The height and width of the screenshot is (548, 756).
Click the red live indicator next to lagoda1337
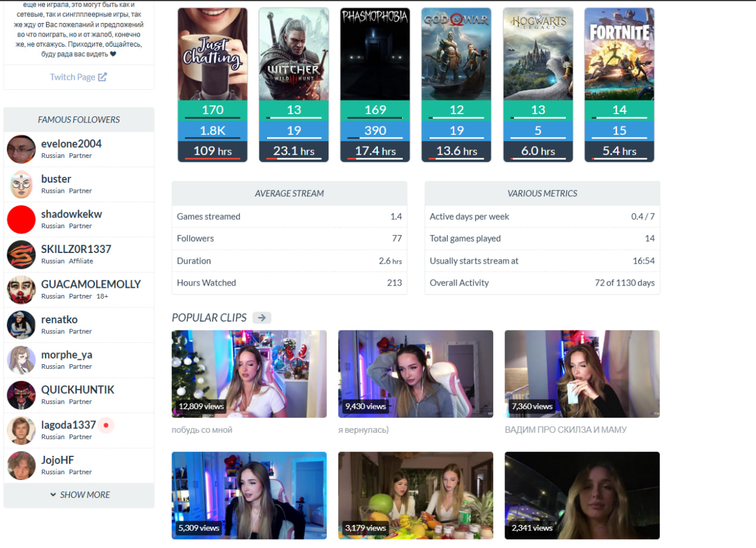(x=106, y=424)
